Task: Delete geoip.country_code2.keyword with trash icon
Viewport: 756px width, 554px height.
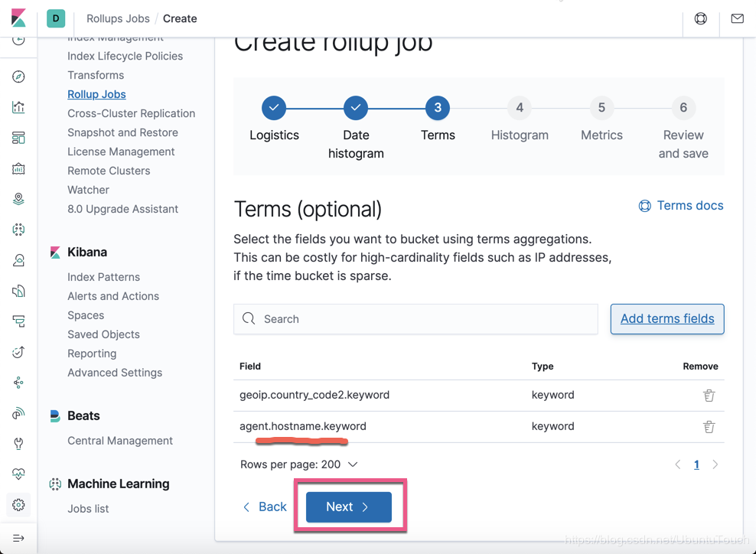Action: (x=709, y=395)
